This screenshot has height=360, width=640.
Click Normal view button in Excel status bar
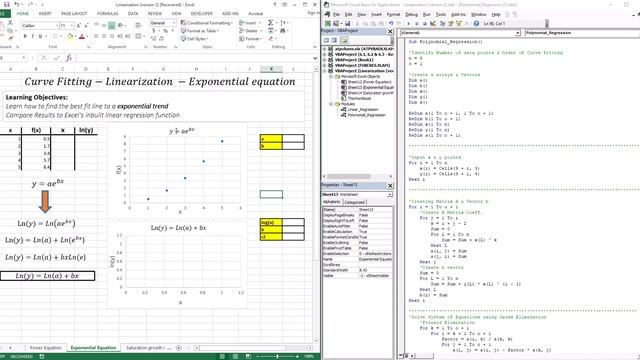(222, 356)
